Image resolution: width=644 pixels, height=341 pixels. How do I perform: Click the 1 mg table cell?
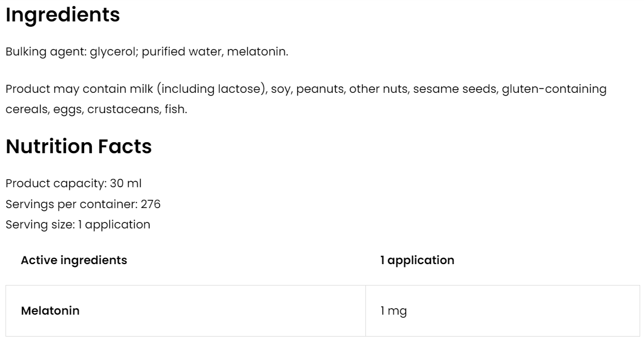pyautogui.click(x=393, y=311)
